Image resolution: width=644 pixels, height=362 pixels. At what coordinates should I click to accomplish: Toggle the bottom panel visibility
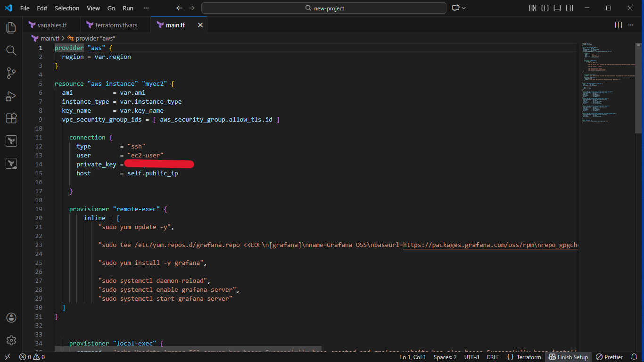(x=556, y=8)
